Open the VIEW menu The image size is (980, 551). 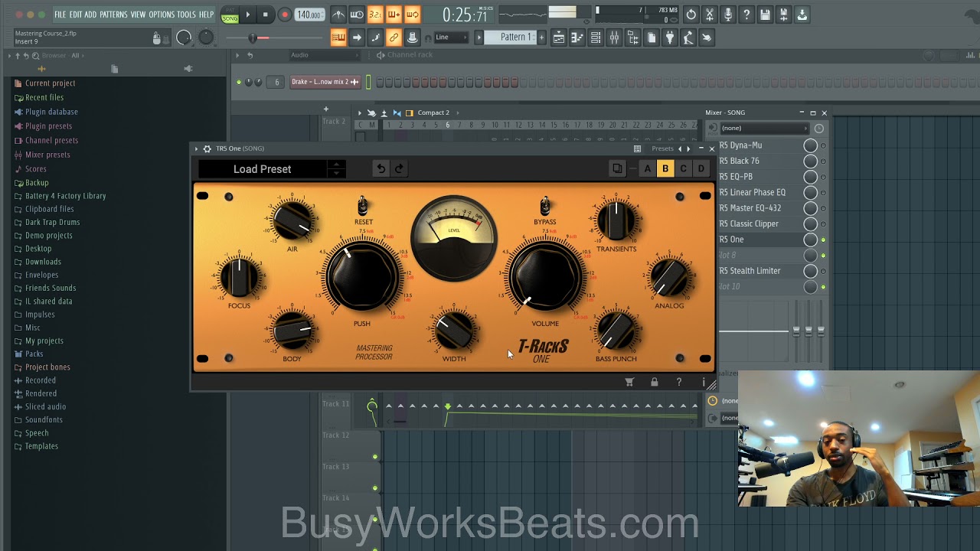138,15
